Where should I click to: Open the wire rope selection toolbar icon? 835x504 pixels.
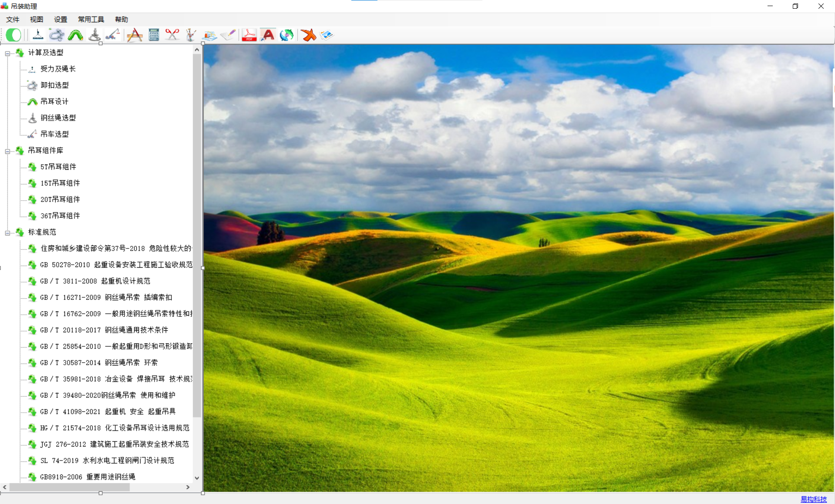point(94,35)
